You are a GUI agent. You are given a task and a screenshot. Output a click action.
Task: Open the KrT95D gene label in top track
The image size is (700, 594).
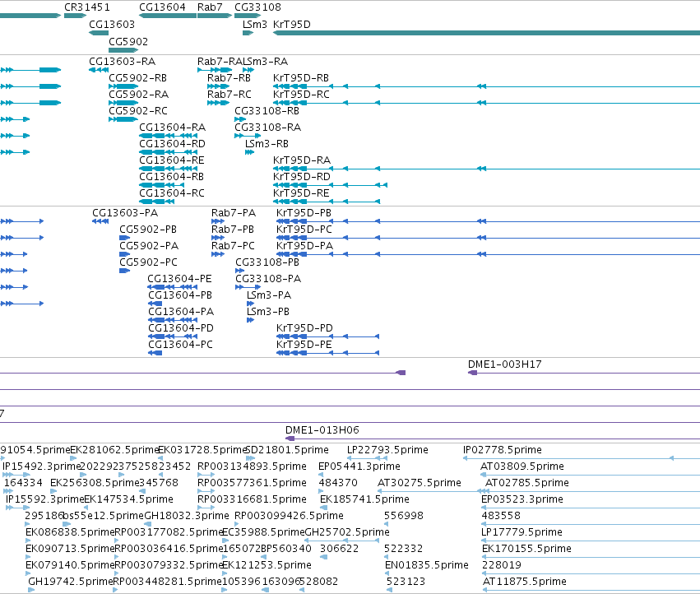291,25
